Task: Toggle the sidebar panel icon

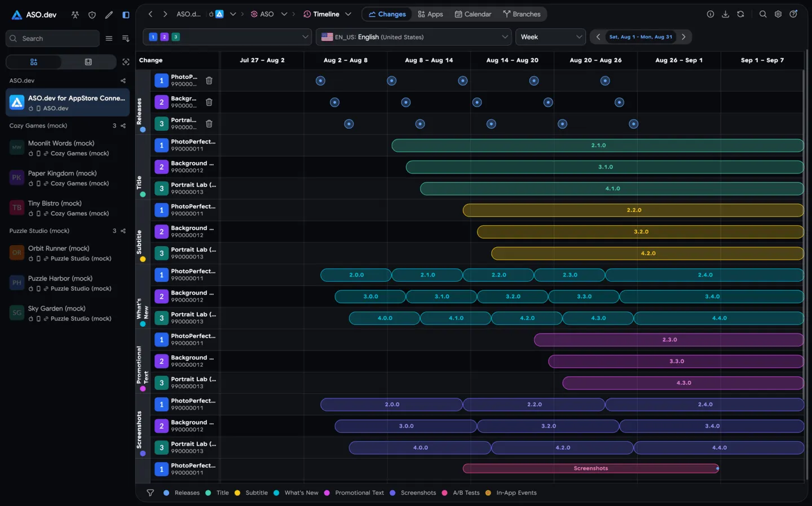Action: point(126,15)
